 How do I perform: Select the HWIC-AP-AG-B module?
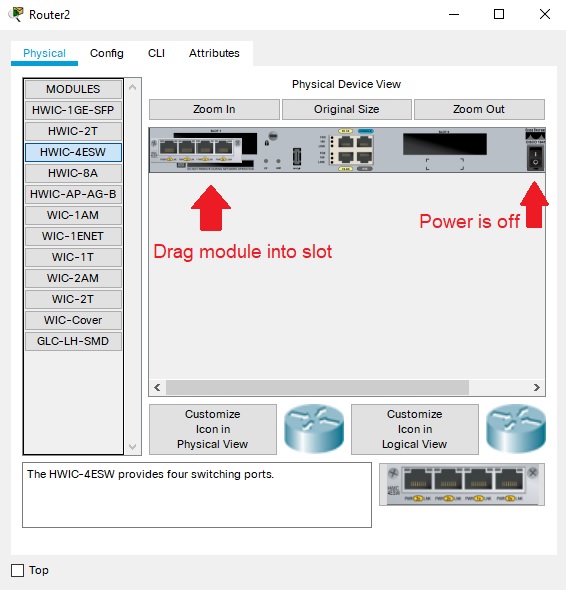pyautogui.click(x=73, y=194)
